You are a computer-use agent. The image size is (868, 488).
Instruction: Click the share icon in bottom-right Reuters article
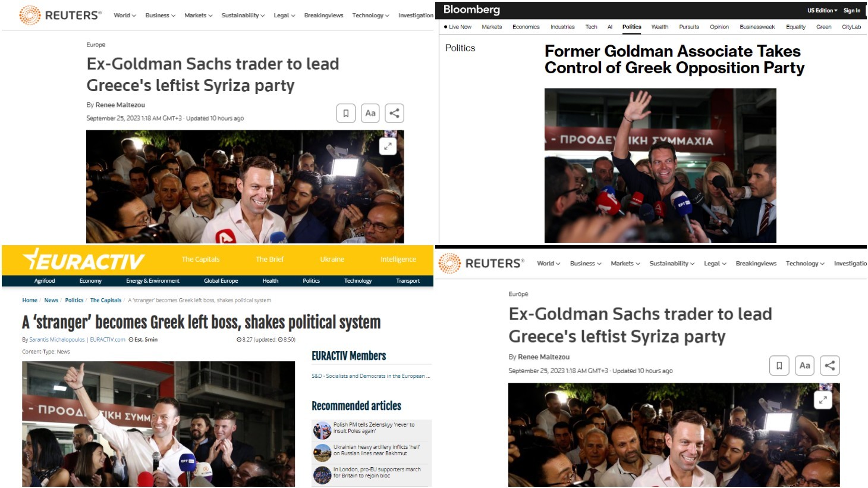tap(830, 365)
